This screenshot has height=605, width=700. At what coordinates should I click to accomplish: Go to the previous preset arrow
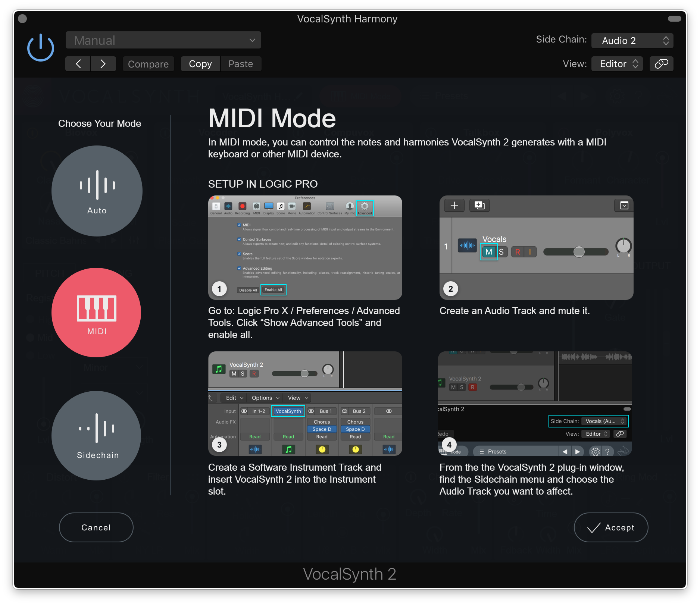tap(78, 64)
